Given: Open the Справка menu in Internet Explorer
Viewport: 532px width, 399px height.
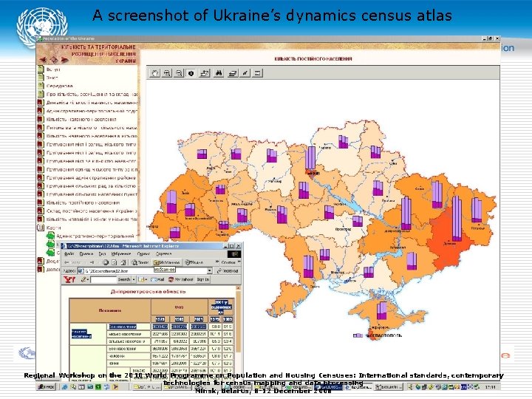Looking at the screenshot, I should (x=164, y=253).
